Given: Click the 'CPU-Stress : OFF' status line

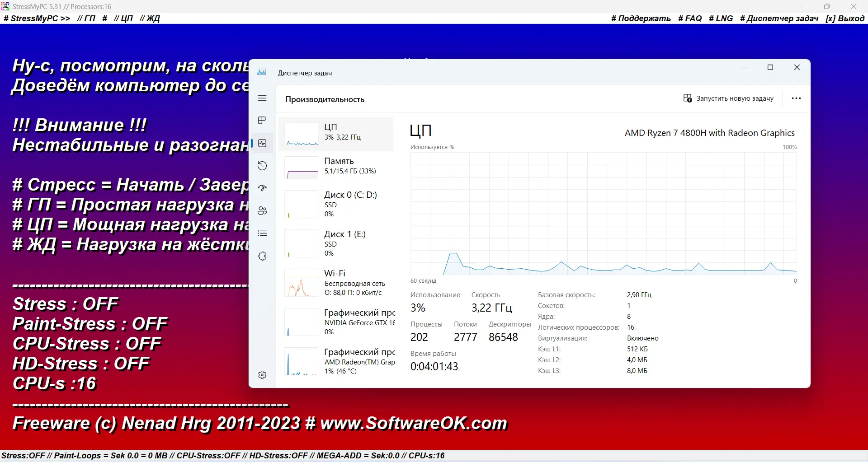Looking at the screenshot, I should 87,344.
